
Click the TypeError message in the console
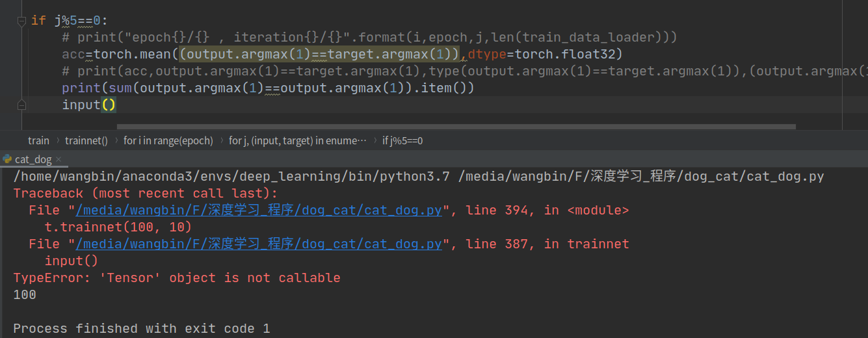[177, 278]
